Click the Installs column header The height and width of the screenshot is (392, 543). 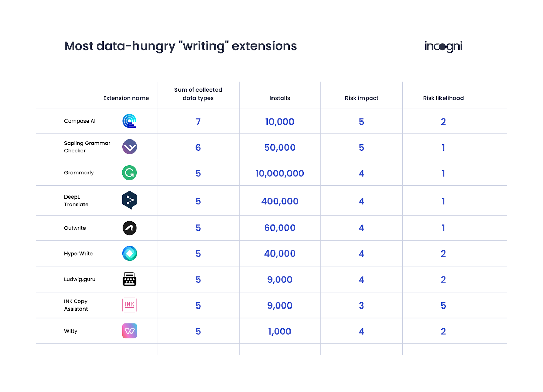click(280, 98)
